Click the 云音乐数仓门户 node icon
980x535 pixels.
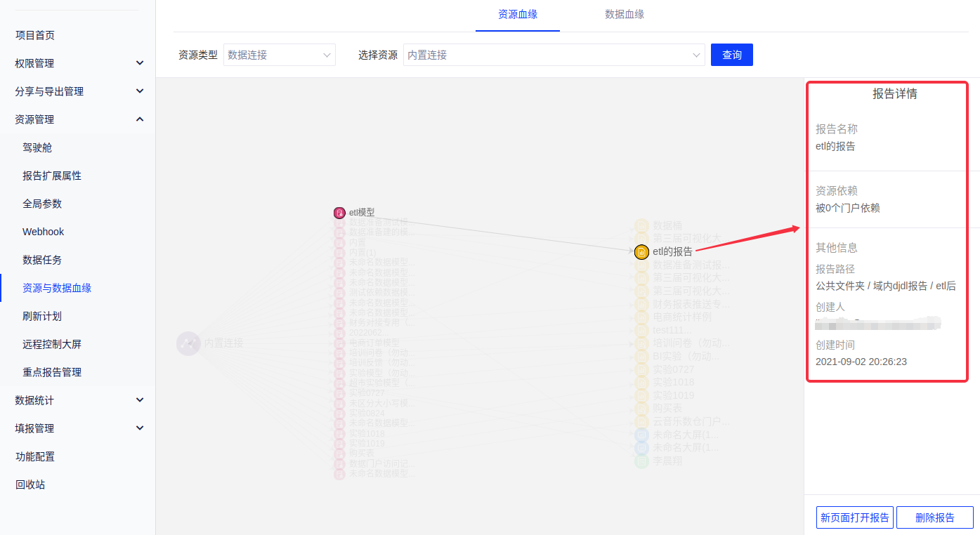click(x=641, y=422)
